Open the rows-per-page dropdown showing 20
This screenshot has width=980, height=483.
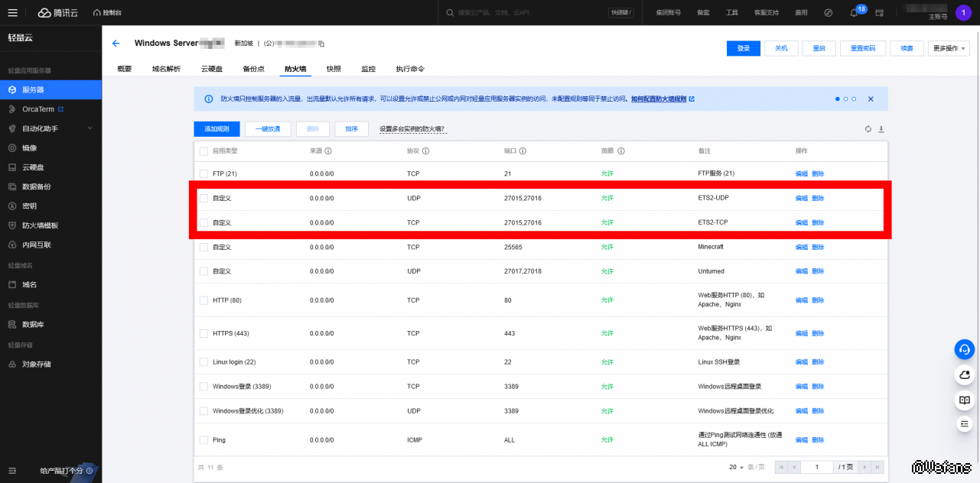coord(737,467)
